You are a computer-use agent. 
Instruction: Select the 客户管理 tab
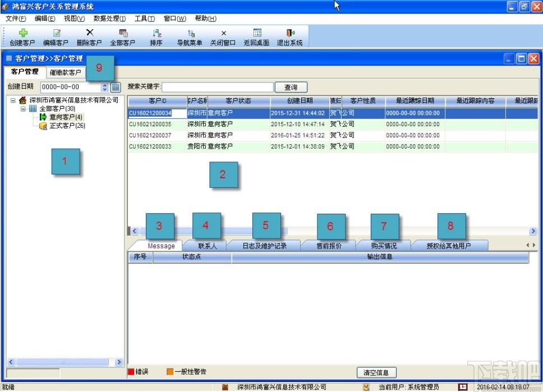pos(25,72)
